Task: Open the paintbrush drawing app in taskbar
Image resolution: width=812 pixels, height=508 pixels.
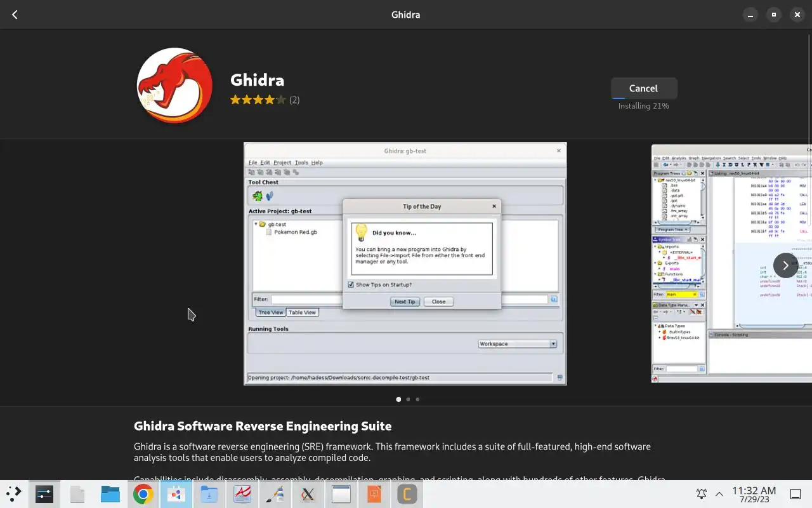Action: [275, 494]
